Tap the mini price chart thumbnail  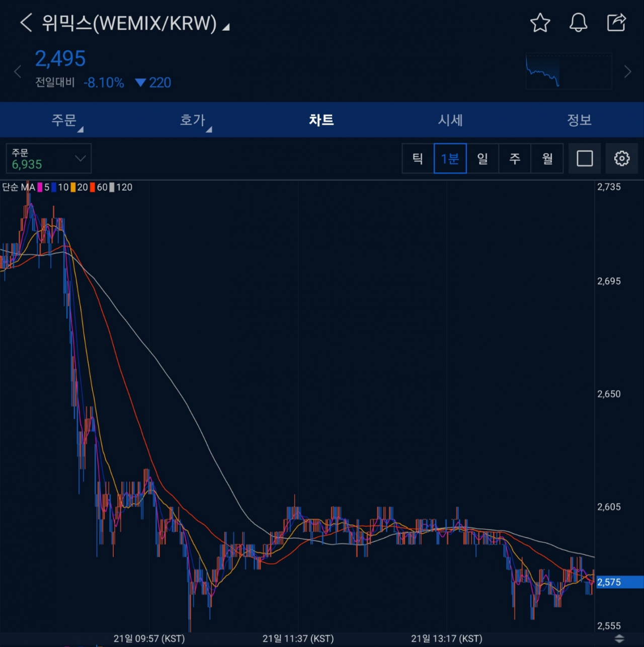click(x=569, y=71)
